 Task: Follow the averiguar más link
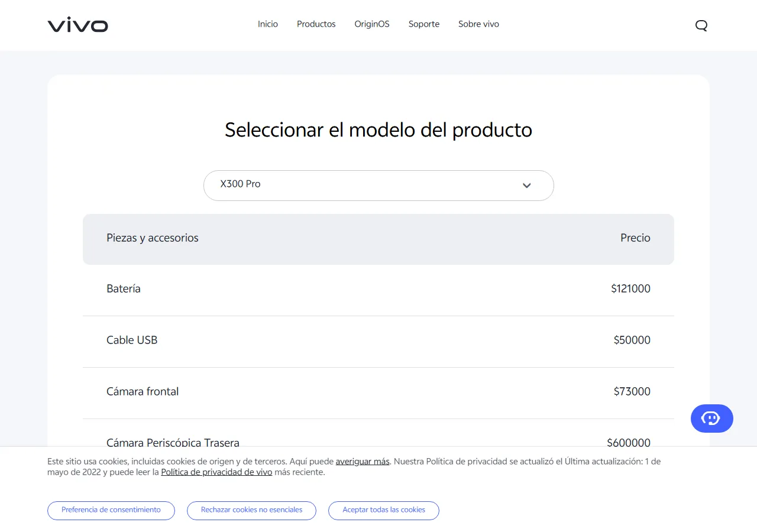(363, 462)
